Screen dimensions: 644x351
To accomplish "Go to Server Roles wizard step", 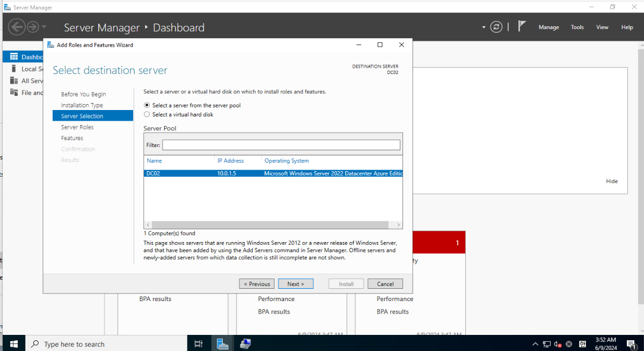I will click(77, 127).
